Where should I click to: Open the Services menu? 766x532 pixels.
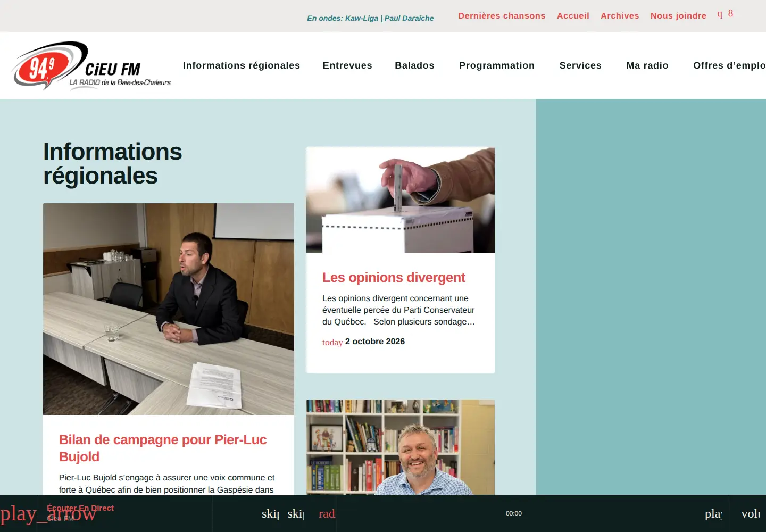tap(580, 65)
